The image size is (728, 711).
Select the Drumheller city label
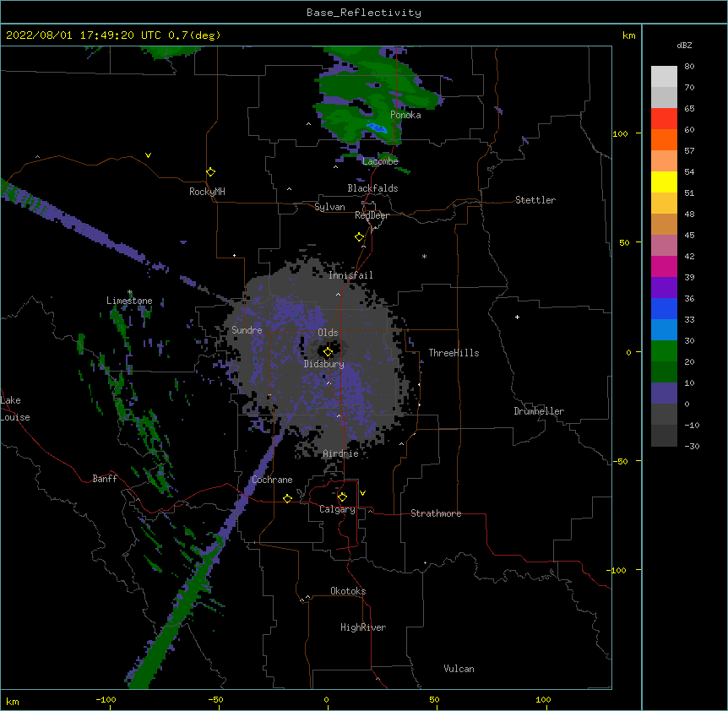pos(539,411)
